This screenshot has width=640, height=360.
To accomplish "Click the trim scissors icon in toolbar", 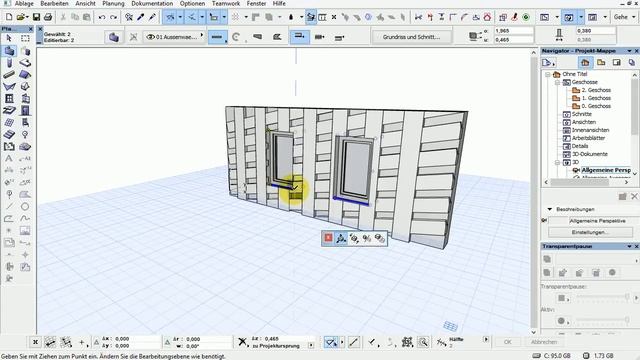I will [x=418, y=17].
